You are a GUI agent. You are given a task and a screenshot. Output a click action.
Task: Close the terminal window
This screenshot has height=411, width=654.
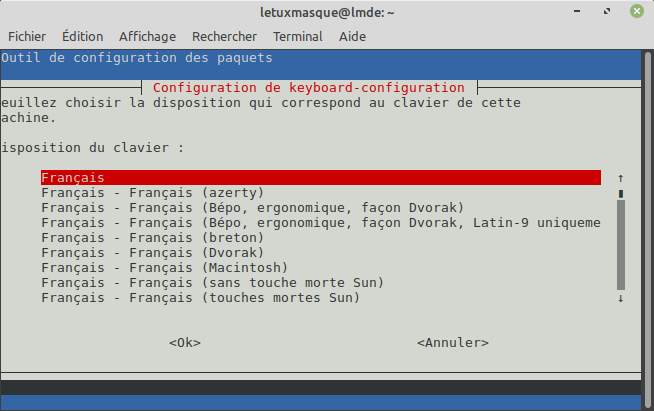[x=636, y=11]
